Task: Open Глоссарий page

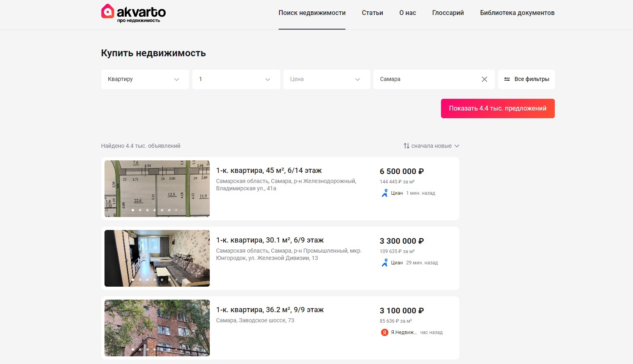Action: click(448, 13)
